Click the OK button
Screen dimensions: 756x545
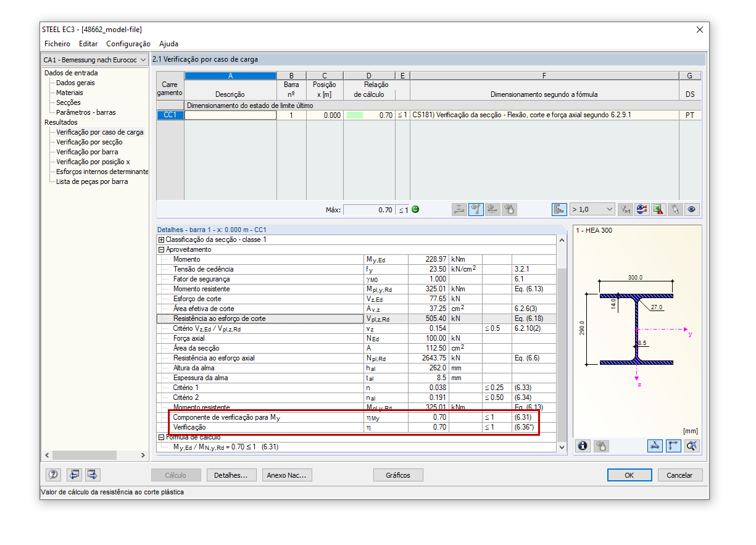pos(629,475)
